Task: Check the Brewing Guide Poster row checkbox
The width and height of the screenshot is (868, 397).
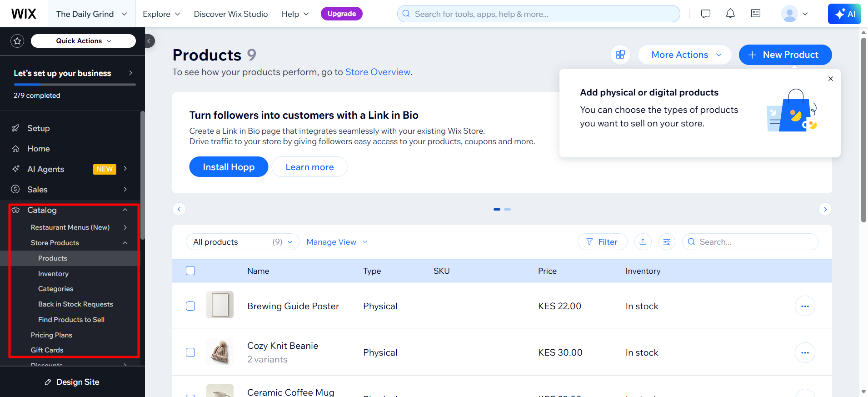Action: tap(190, 306)
